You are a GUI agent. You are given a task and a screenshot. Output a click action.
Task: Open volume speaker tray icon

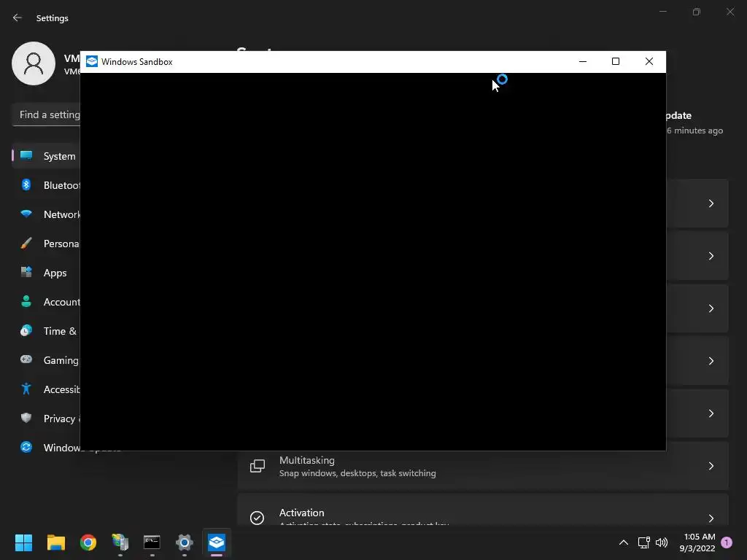point(662,542)
